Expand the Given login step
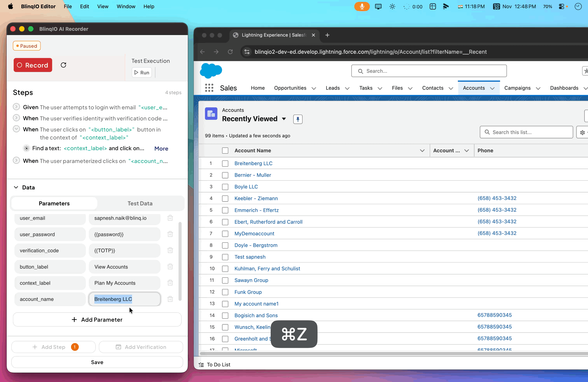 pyautogui.click(x=16, y=107)
